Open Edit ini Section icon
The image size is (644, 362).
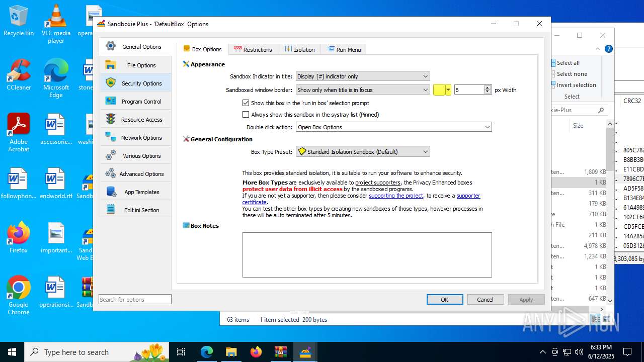pyautogui.click(x=111, y=210)
